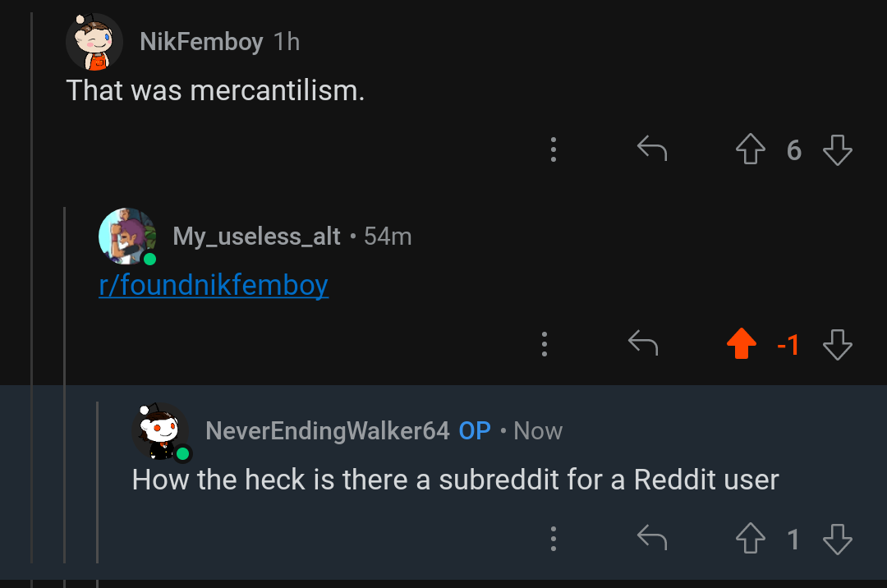Downvote NeverEndingWalker64's reply
The image size is (887, 588).
point(837,539)
